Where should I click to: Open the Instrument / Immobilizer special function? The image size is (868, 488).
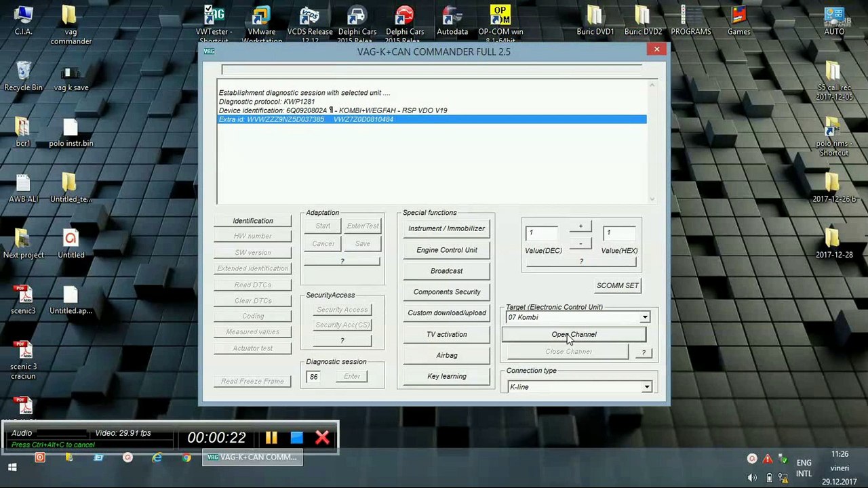[x=446, y=229]
